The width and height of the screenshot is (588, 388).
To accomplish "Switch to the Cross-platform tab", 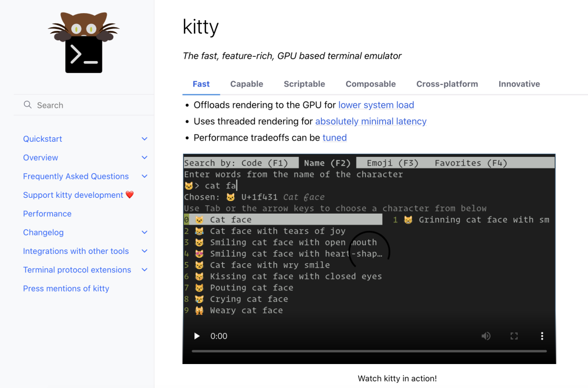I will coord(447,84).
